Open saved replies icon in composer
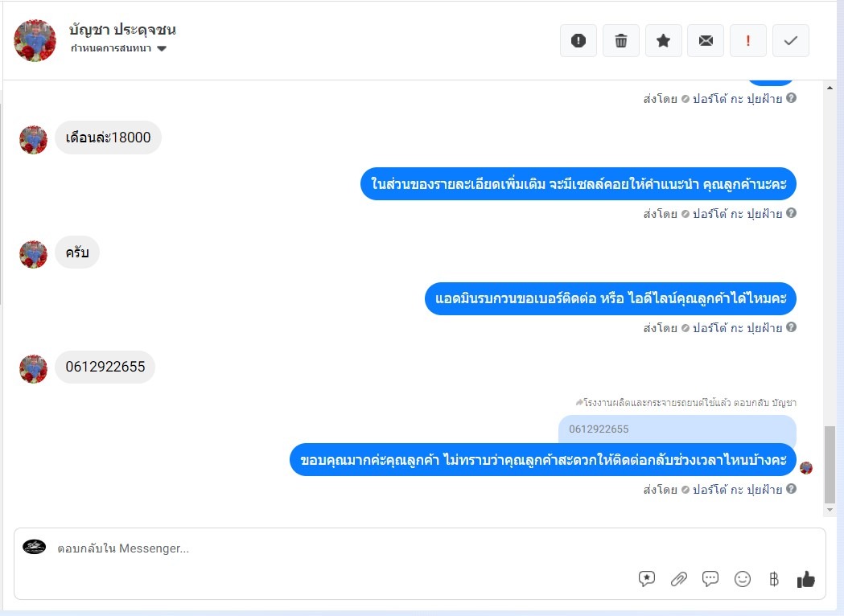Viewport: 844px width, 616px height. [646, 579]
